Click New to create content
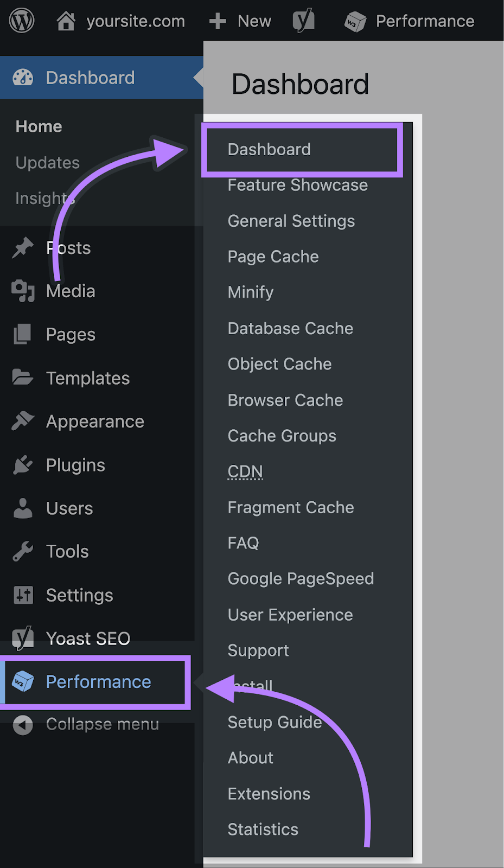 (240, 21)
